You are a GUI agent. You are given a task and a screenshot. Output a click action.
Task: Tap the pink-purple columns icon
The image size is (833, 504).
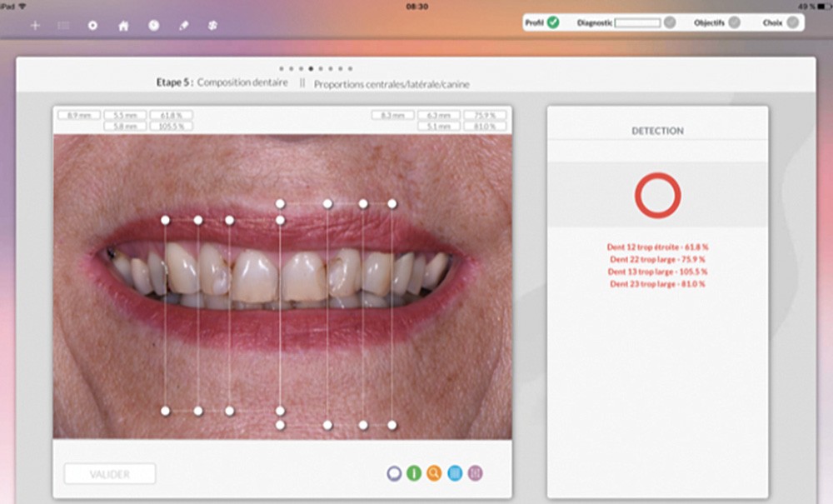(475, 473)
